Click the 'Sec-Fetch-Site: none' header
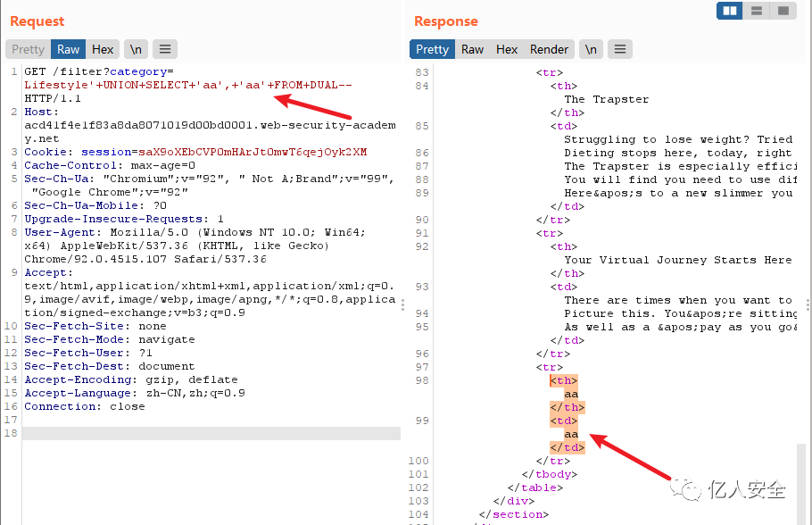This screenshot has height=525, width=812. (x=95, y=326)
